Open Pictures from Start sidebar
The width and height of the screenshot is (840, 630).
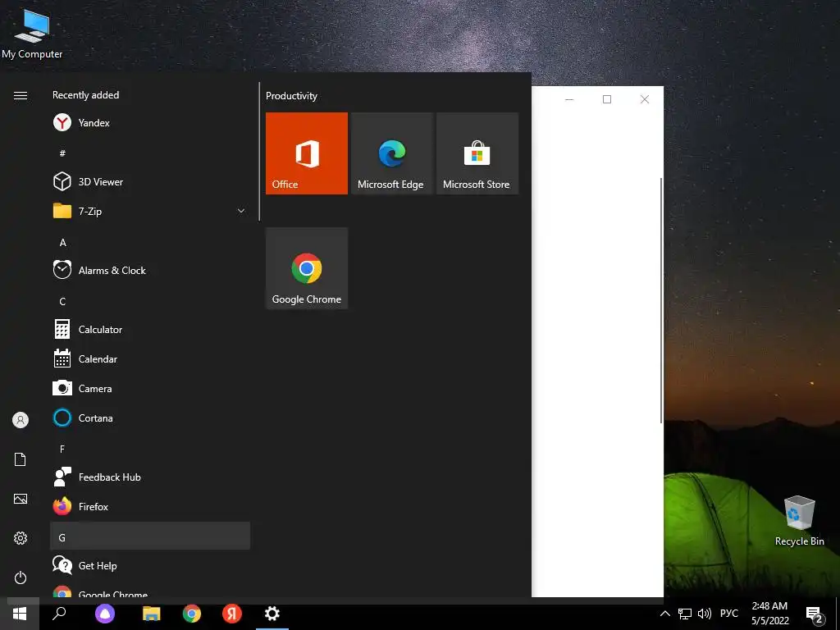coord(21,499)
